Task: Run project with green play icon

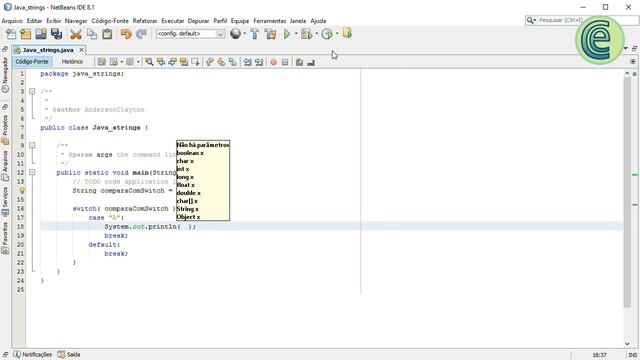Action: click(x=287, y=34)
